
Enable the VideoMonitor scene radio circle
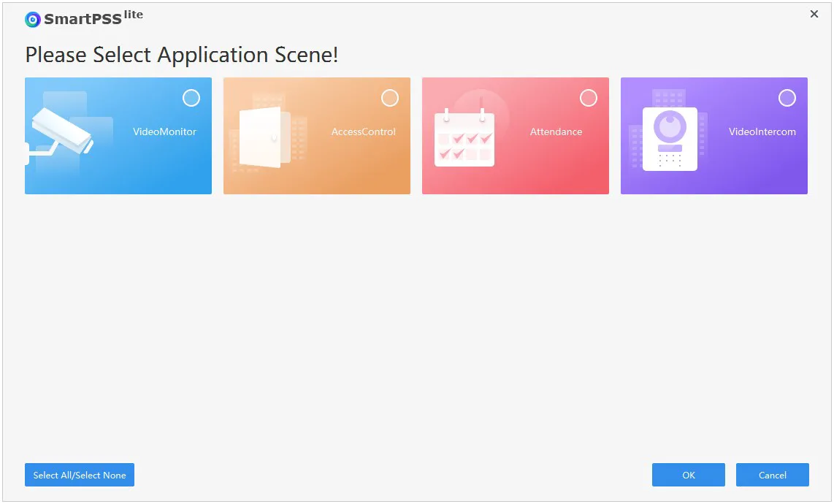tap(191, 98)
